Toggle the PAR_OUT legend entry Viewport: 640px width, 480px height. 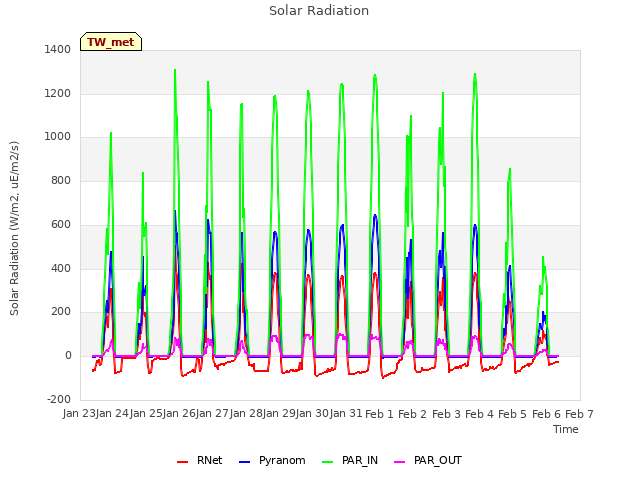pyautogui.click(x=428, y=460)
